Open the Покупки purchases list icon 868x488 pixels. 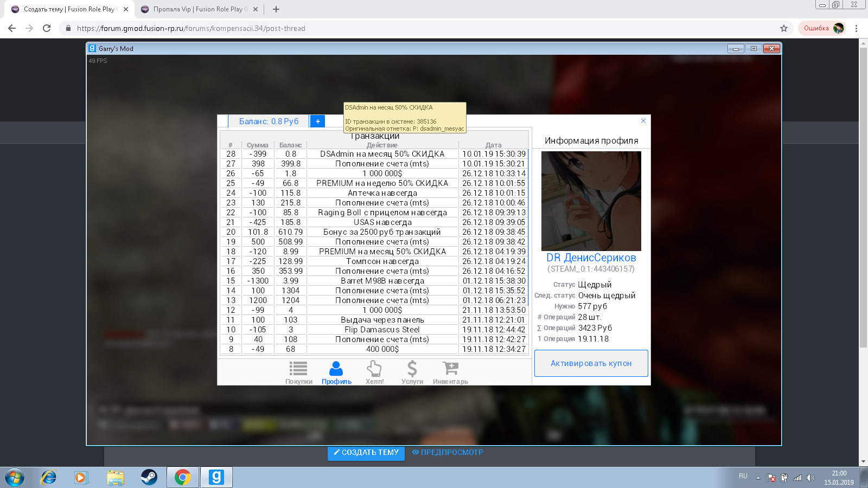[x=298, y=373]
